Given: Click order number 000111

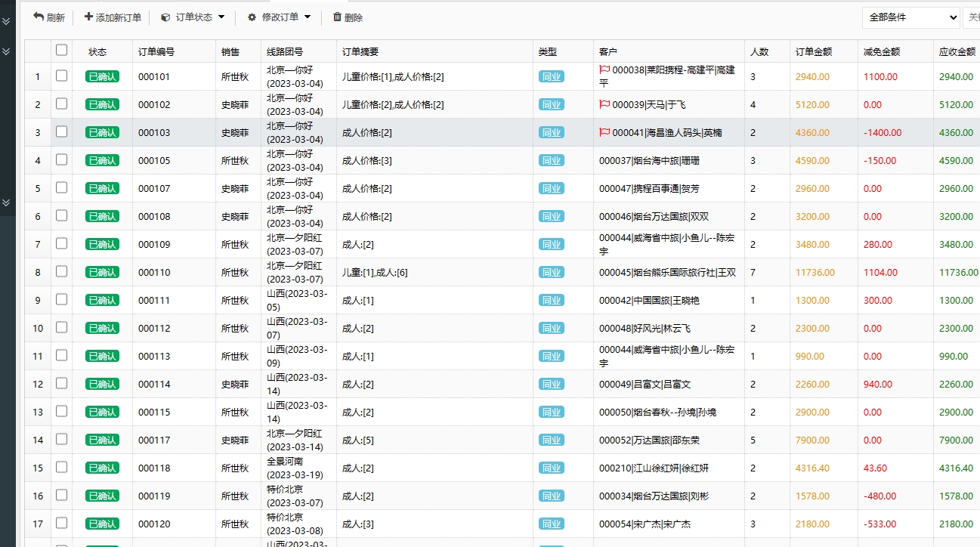Looking at the screenshot, I should click(x=154, y=300).
